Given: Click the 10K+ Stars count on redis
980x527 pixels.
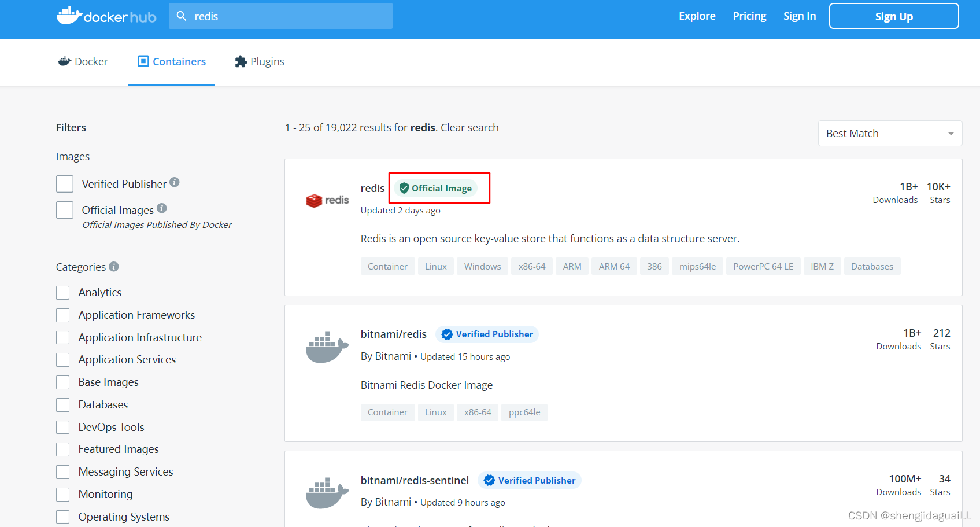Looking at the screenshot, I should point(938,187).
